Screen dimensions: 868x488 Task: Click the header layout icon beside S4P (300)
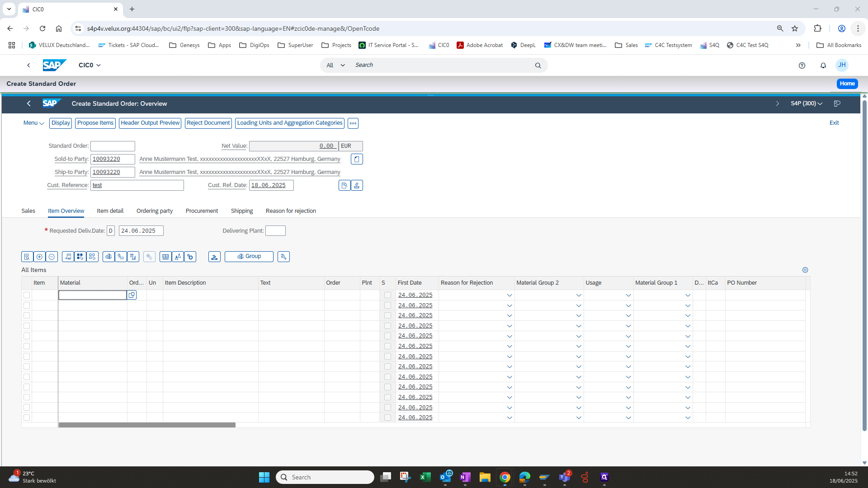(837, 103)
